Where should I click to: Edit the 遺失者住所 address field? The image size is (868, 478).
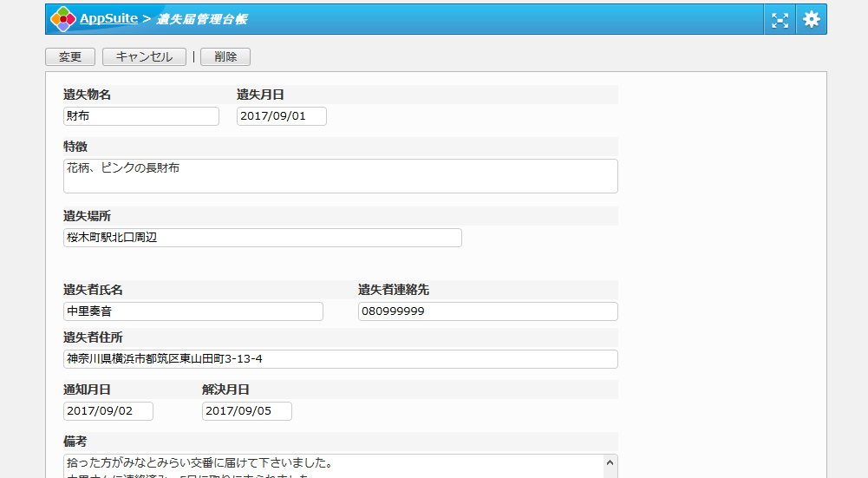click(340, 359)
